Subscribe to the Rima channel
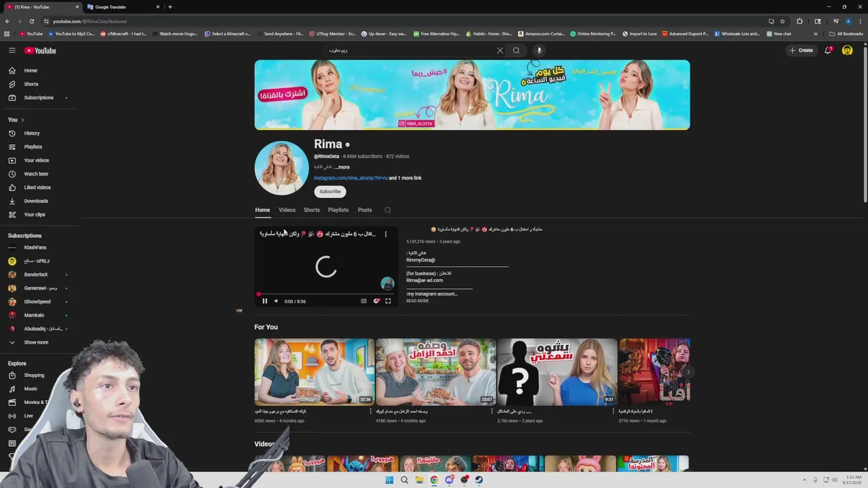Screen dimensions: 868x488 [330, 192]
